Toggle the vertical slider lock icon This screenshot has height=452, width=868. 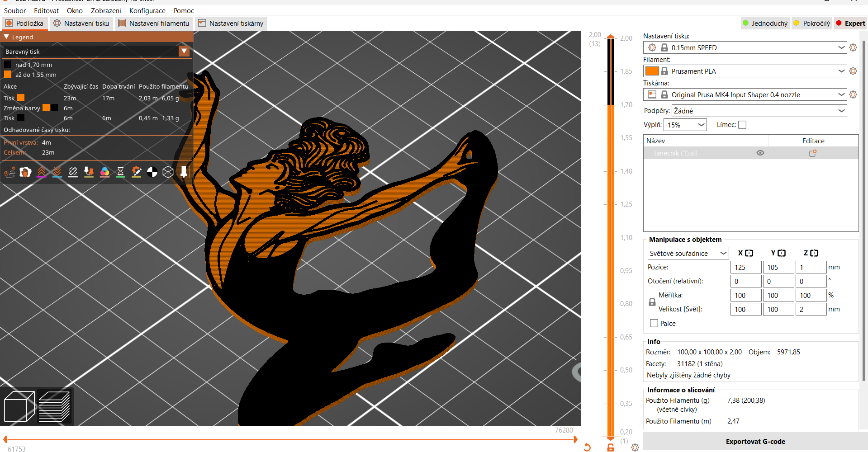click(611, 447)
